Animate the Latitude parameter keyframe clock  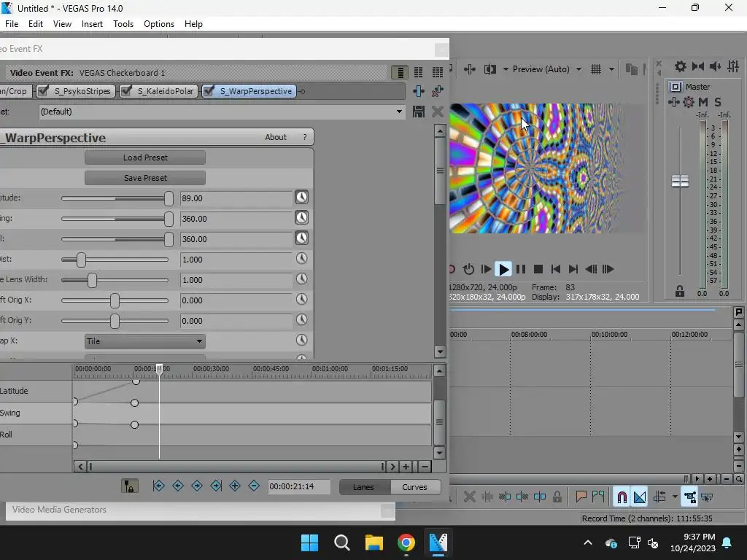pyautogui.click(x=301, y=197)
